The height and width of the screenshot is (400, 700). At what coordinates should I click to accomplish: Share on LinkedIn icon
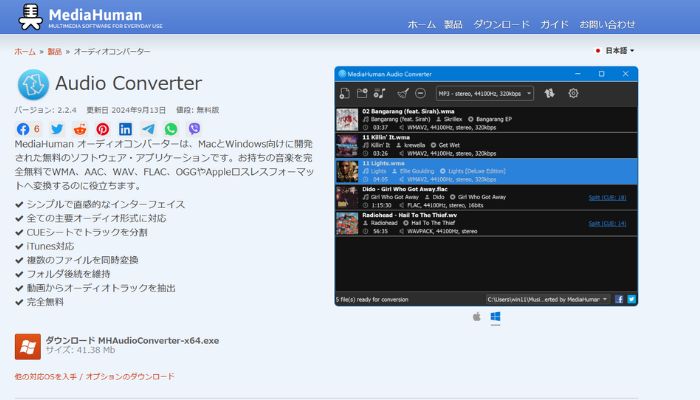click(x=125, y=129)
